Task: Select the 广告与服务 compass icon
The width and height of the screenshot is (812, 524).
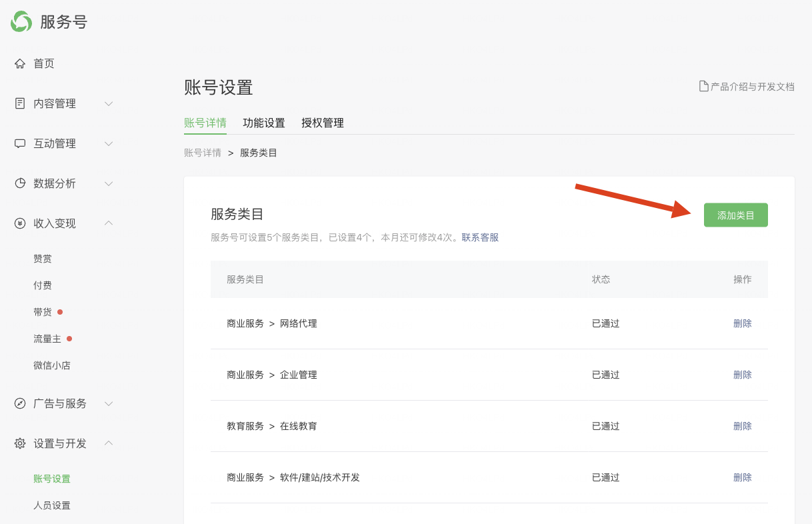Action: [x=20, y=403]
